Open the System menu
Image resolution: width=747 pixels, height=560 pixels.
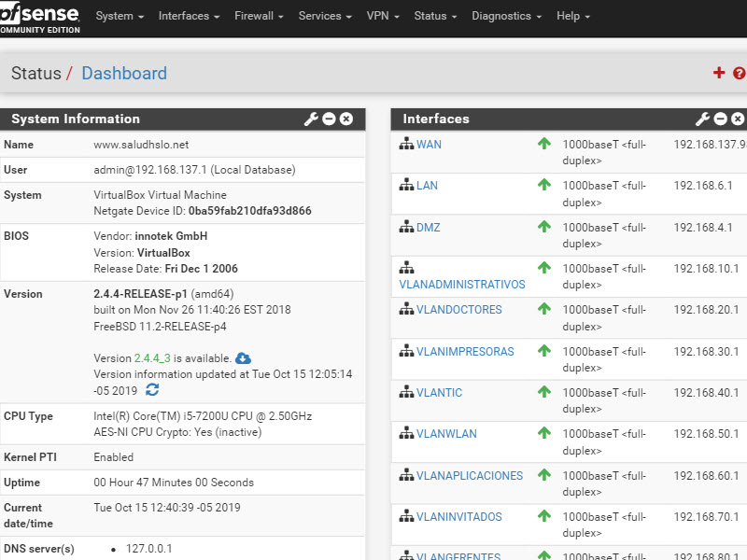click(x=120, y=16)
